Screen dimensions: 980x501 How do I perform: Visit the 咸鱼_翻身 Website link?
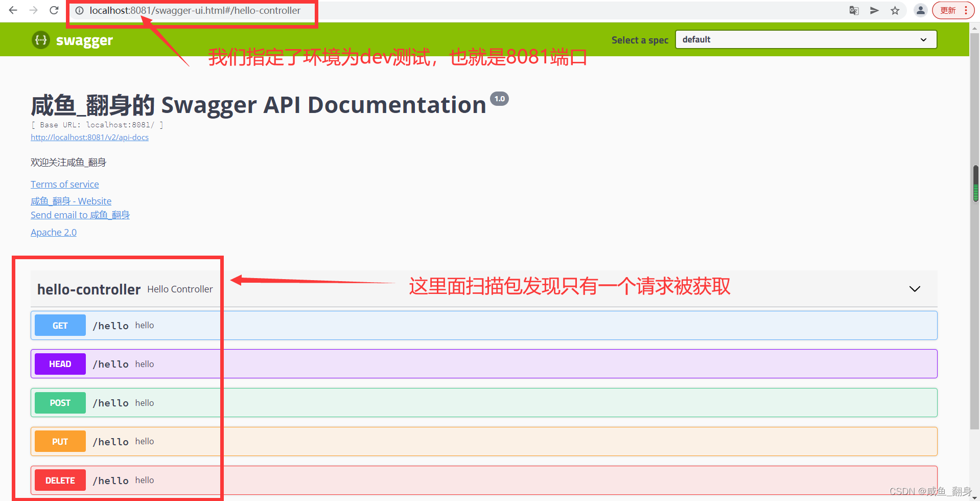point(71,201)
